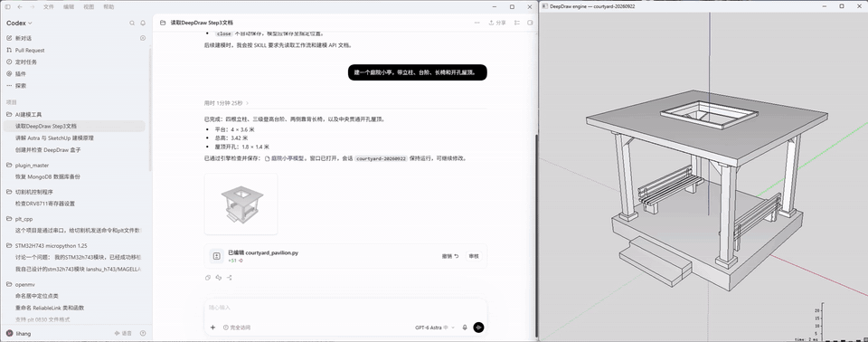Image resolution: width=868 pixels, height=342 pixels.
Task: Open 命名居中定位点类 chat
Action: (36, 296)
